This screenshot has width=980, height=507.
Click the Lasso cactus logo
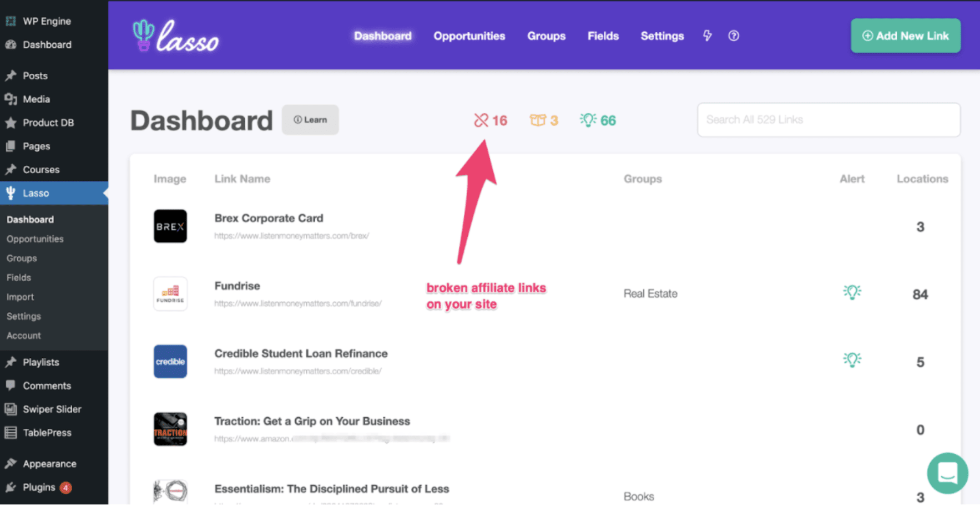(175, 36)
